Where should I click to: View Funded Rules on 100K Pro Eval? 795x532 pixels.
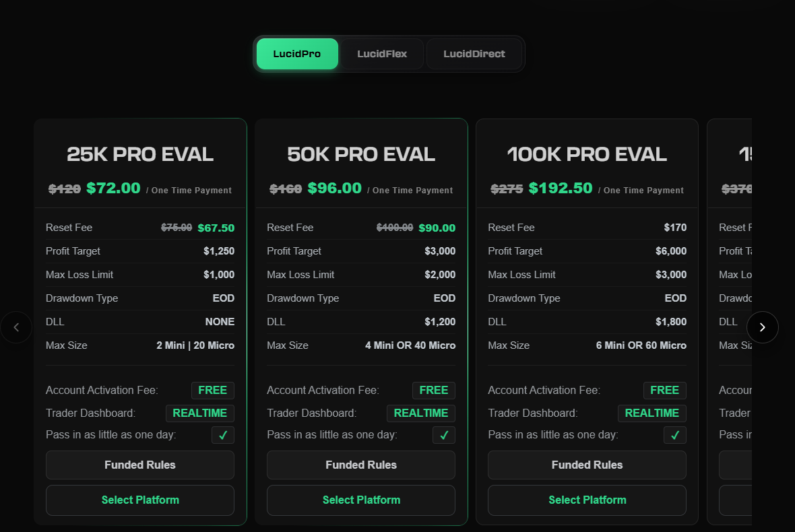click(x=587, y=465)
